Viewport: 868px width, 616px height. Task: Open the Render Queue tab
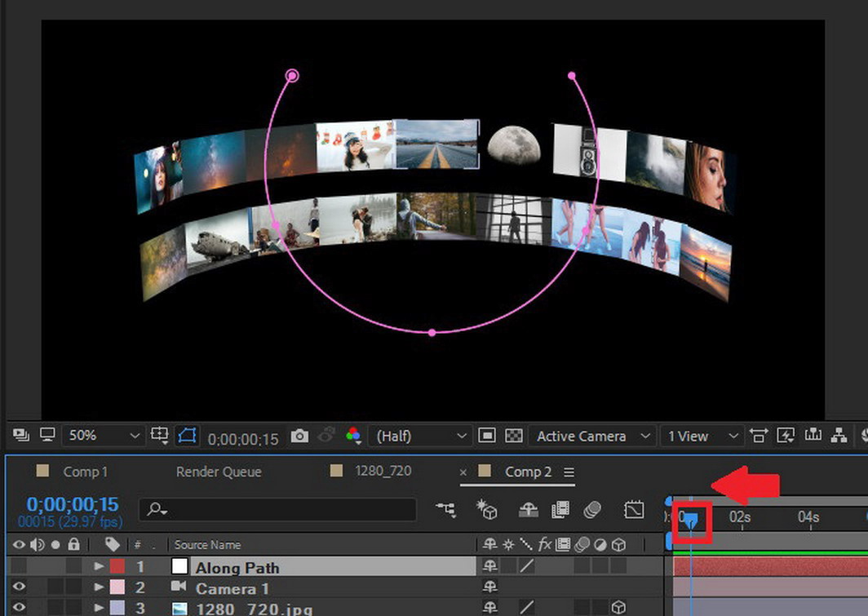click(219, 472)
